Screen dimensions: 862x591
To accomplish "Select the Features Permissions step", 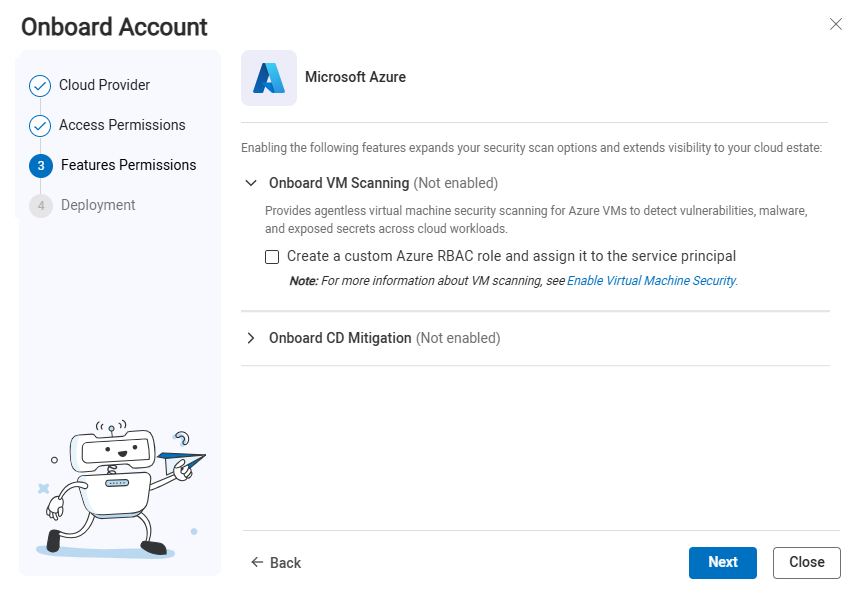I will click(128, 166).
